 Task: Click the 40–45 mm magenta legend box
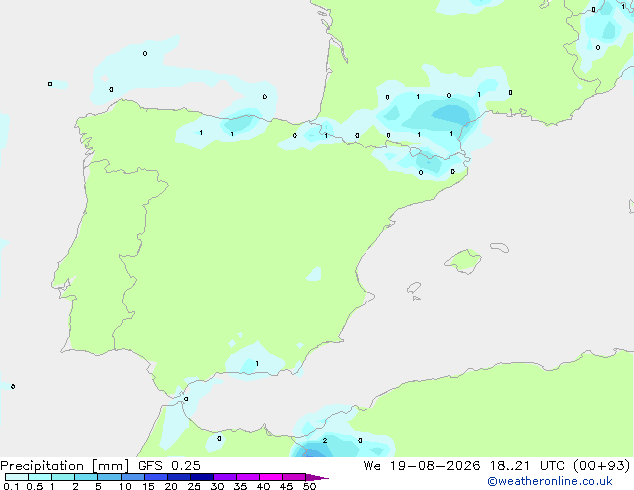271,477
